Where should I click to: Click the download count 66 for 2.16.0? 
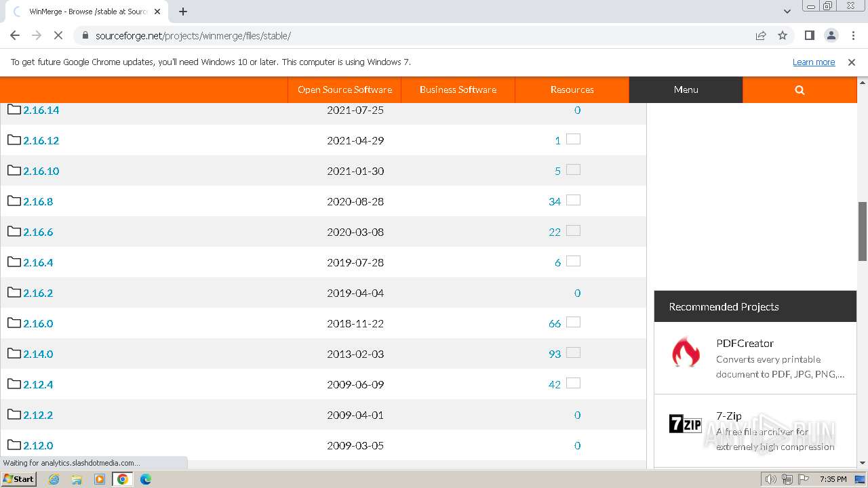[x=555, y=323]
